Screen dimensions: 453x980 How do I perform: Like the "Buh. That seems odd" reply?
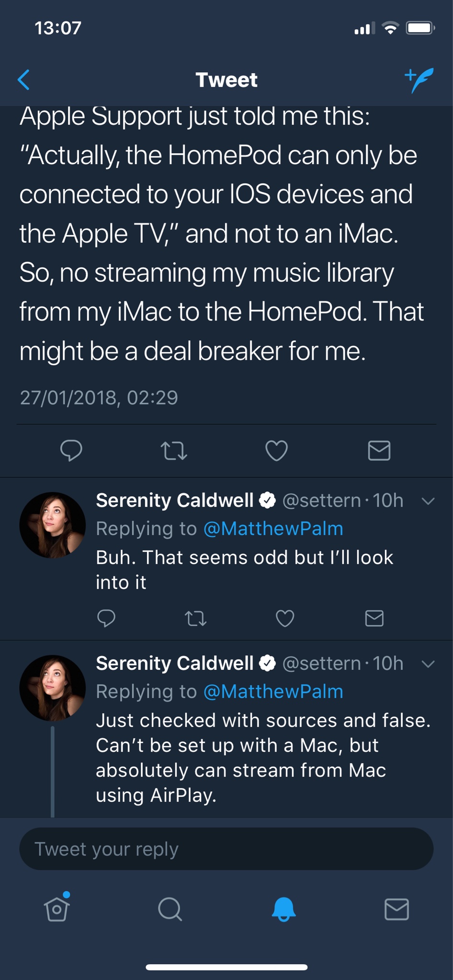click(x=285, y=618)
